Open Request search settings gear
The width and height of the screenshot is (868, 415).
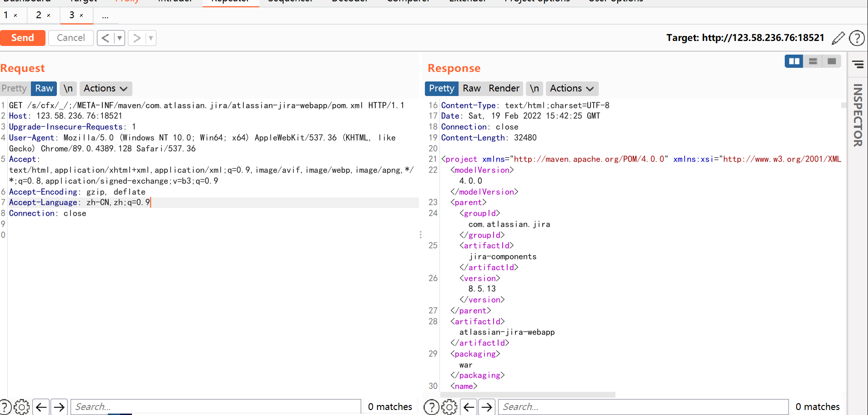point(21,407)
